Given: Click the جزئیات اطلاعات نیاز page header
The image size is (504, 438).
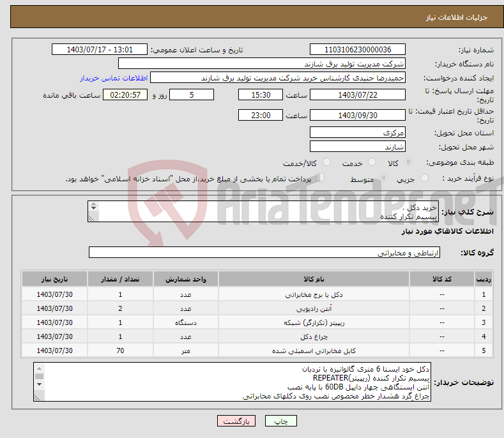Looking at the screenshot, I should pyautogui.click(x=457, y=17).
